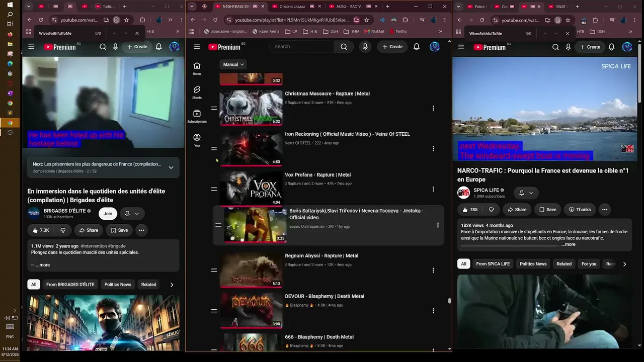The width and height of the screenshot is (644, 362).
Task: Select the Politics News chip in left window
Action: [x=118, y=285]
